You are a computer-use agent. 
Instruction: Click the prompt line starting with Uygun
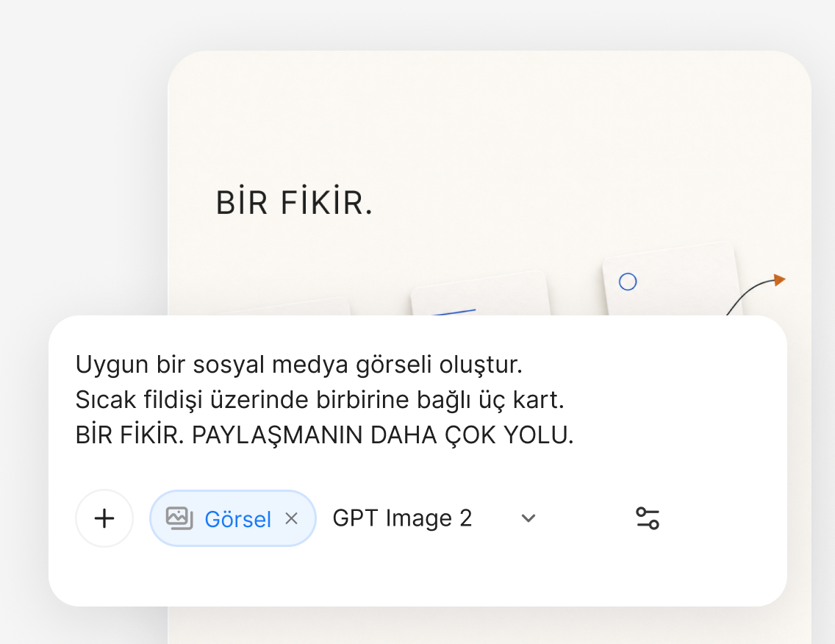(x=298, y=365)
